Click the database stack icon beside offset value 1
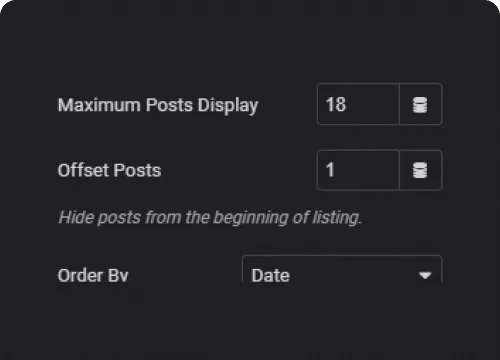500x360 pixels. (x=420, y=170)
